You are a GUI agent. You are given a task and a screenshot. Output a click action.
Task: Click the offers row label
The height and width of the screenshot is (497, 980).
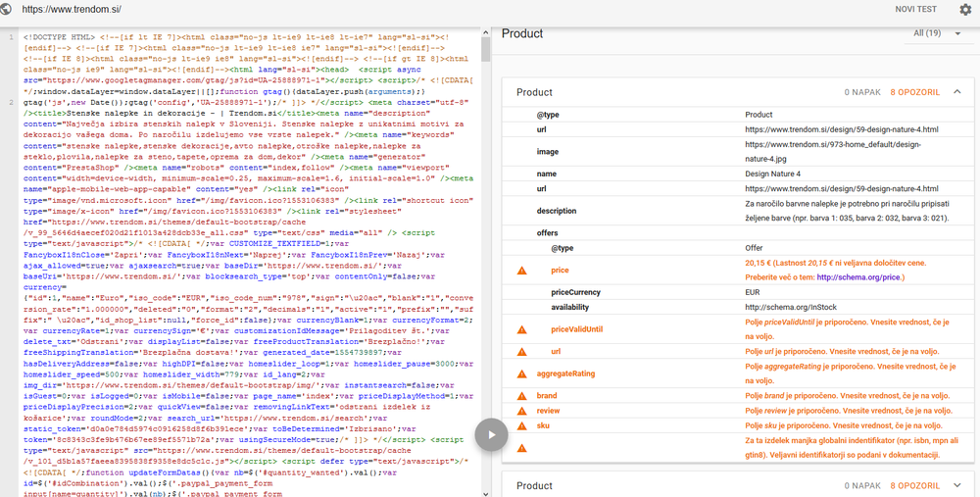pos(547,232)
